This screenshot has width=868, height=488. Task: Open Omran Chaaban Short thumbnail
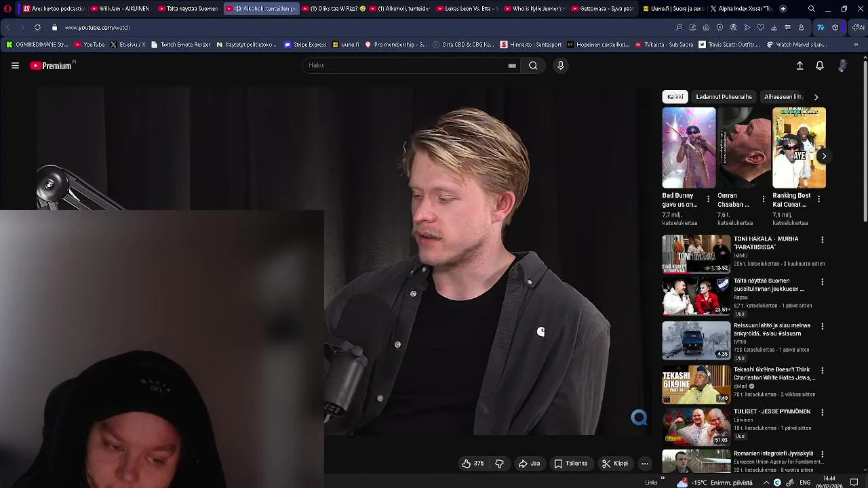(744, 148)
